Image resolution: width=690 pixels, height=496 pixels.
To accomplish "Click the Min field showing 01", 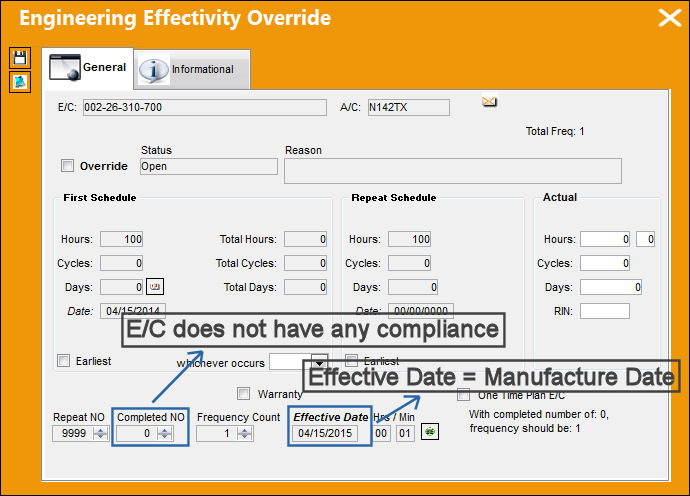I will 405,433.
